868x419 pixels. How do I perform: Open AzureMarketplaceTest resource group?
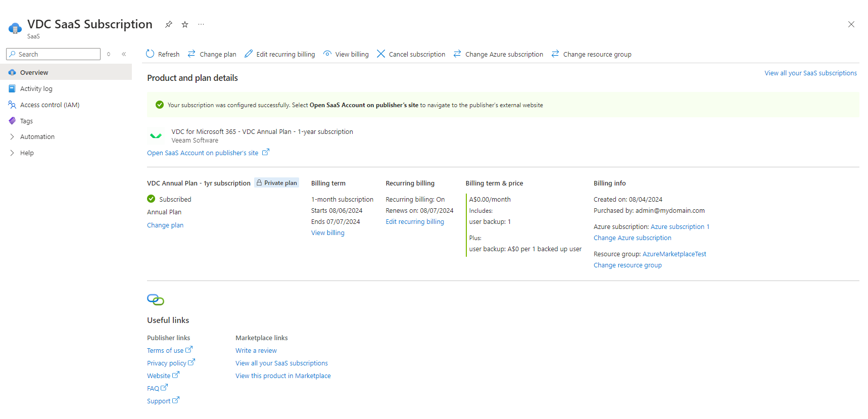pos(674,254)
